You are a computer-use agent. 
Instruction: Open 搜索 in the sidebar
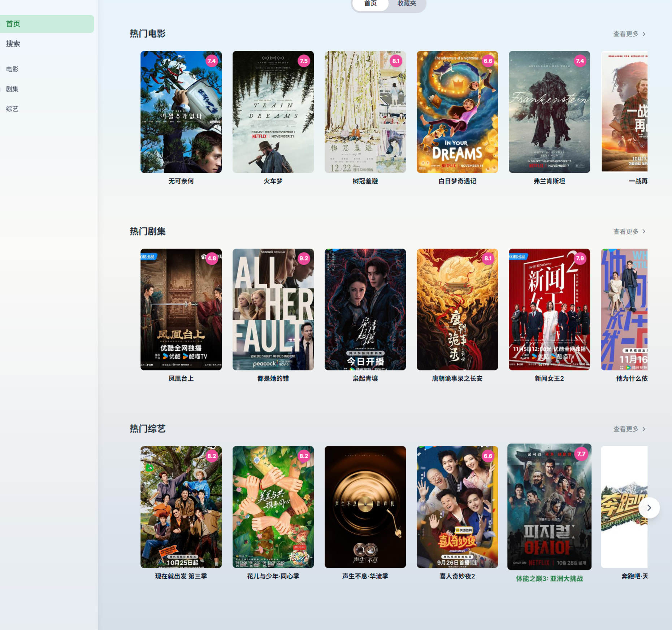13,44
